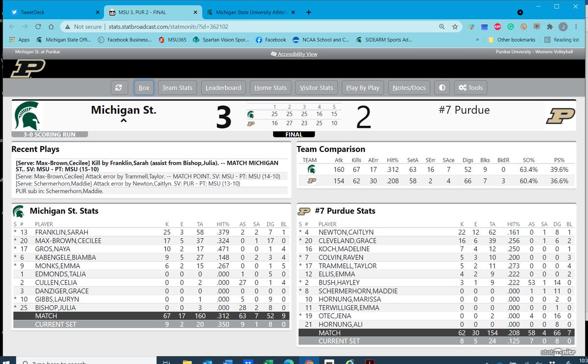Click the BISHOP,JULIA player row
This screenshot has width=588, height=364.
tap(151, 308)
